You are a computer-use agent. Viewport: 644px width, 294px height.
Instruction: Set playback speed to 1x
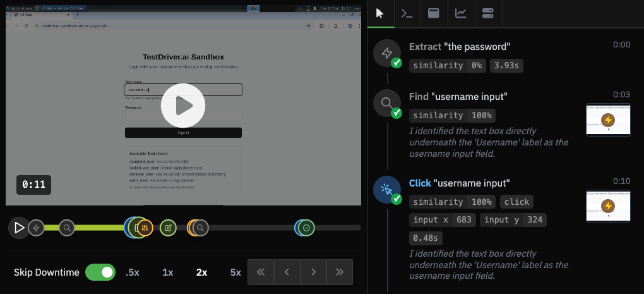(x=167, y=273)
